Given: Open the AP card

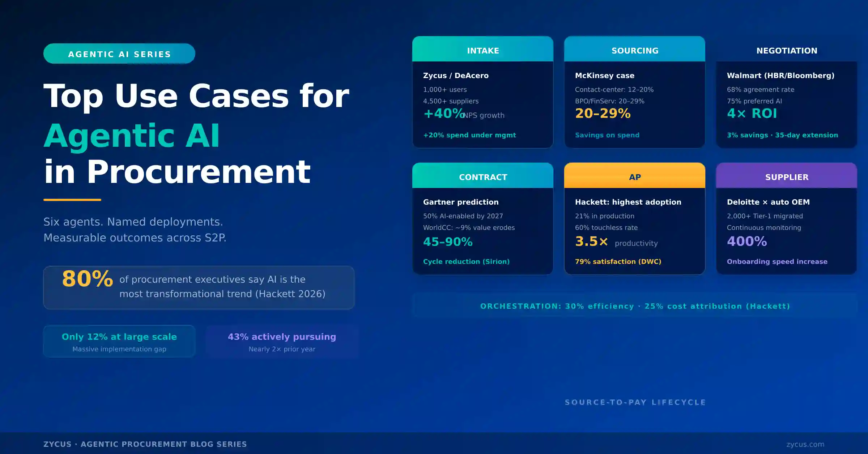Looking at the screenshot, I should (635, 177).
